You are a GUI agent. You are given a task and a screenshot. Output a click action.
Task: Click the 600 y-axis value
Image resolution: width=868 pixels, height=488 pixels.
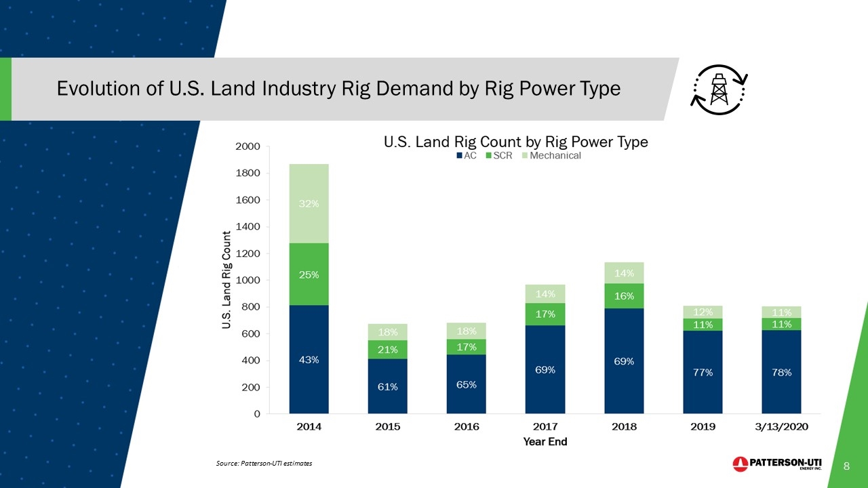[x=252, y=334]
